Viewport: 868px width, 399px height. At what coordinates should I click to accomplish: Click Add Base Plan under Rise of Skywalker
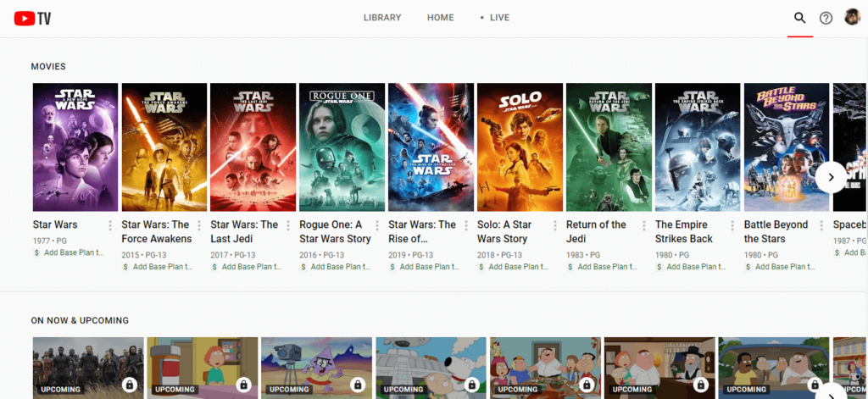430,267
